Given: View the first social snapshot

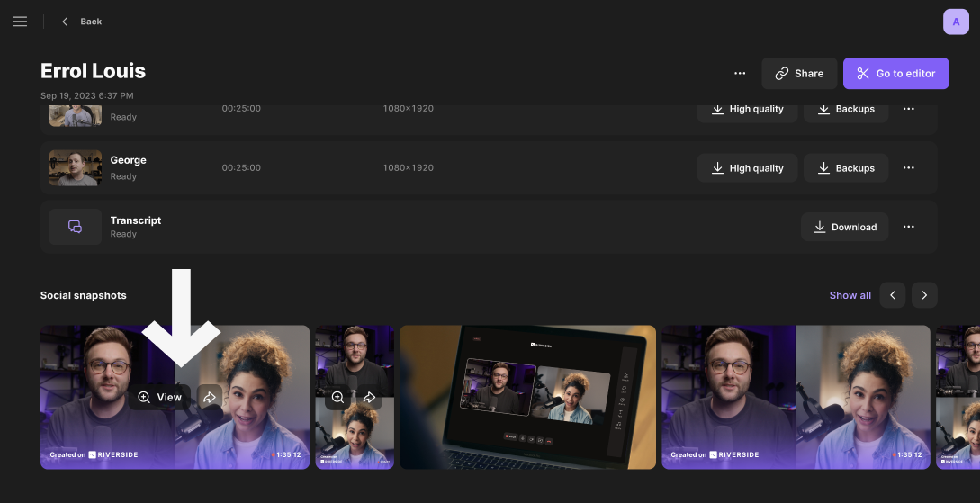Looking at the screenshot, I should (x=159, y=397).
